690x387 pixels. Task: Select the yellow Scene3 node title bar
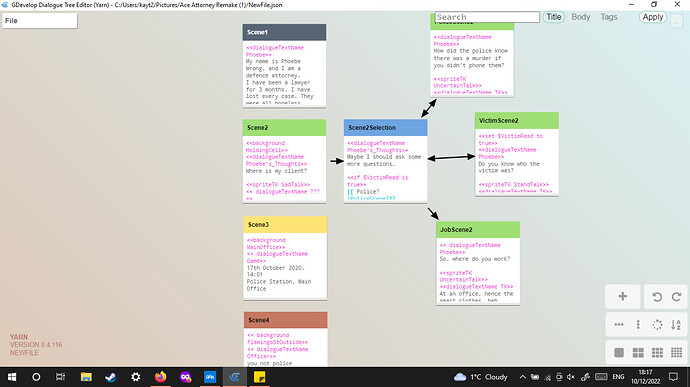285,225
